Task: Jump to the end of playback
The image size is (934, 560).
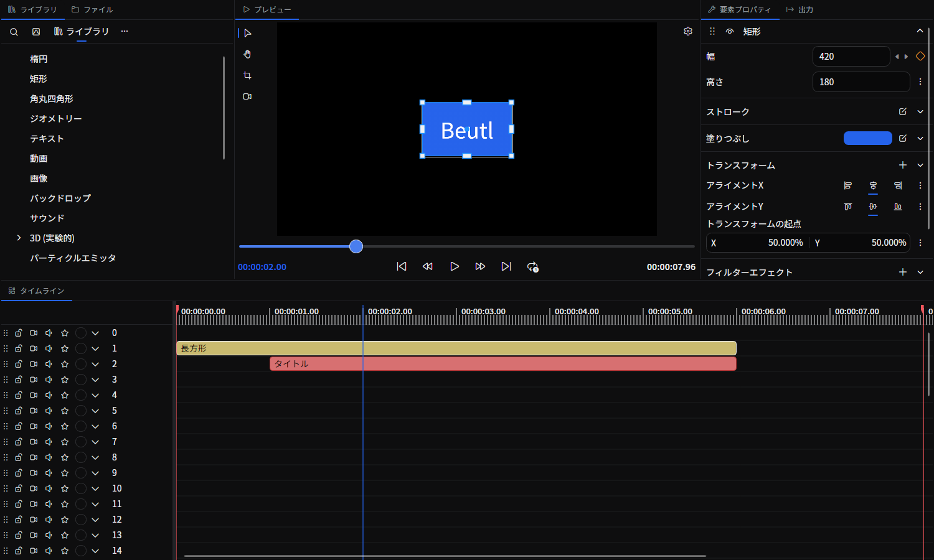Action: (x=506, y=266)
